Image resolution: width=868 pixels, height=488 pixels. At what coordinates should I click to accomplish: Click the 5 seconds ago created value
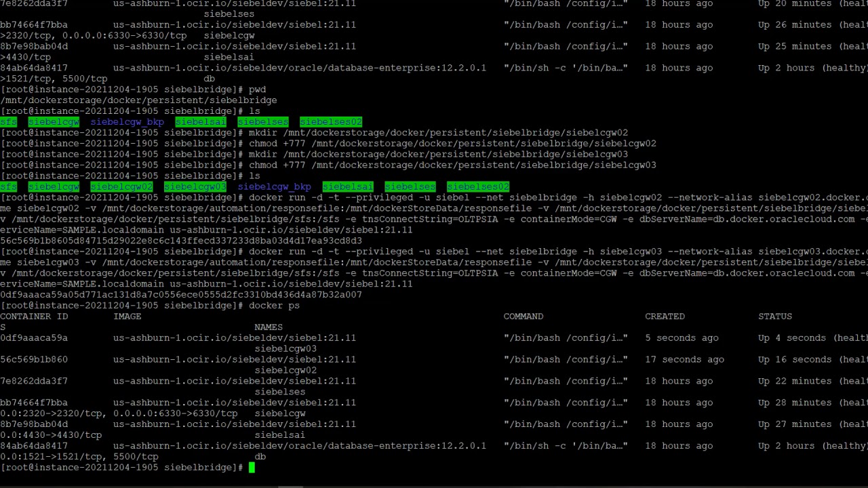(x=682, y=338)
